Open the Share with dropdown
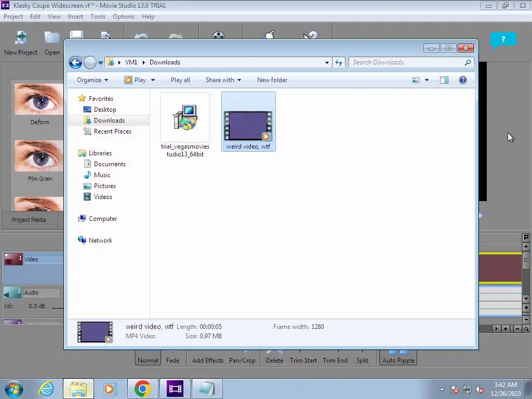The width and height of the screenshot is (532, 399). tap(223, 80)
